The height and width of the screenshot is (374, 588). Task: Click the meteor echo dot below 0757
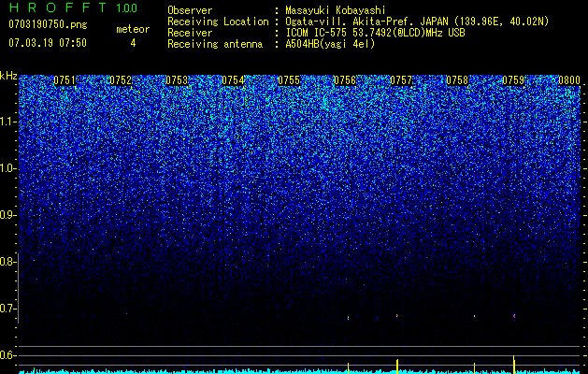coord(397,316)
